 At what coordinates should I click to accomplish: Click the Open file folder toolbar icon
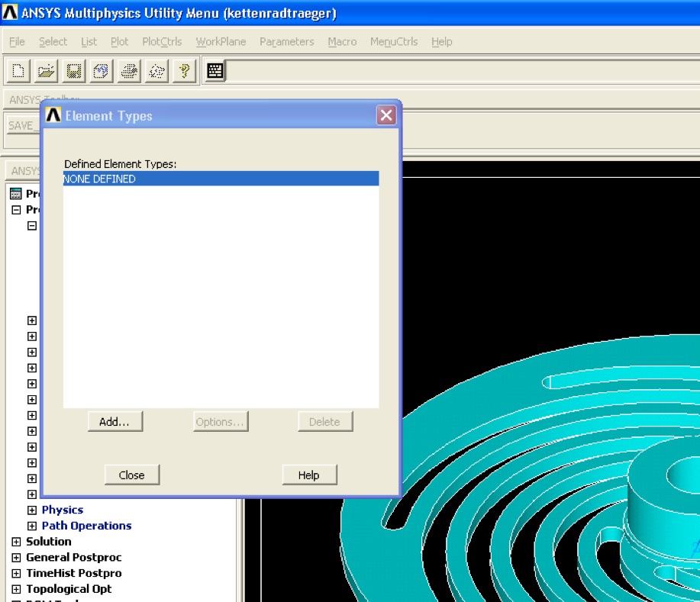coord(46,71)
